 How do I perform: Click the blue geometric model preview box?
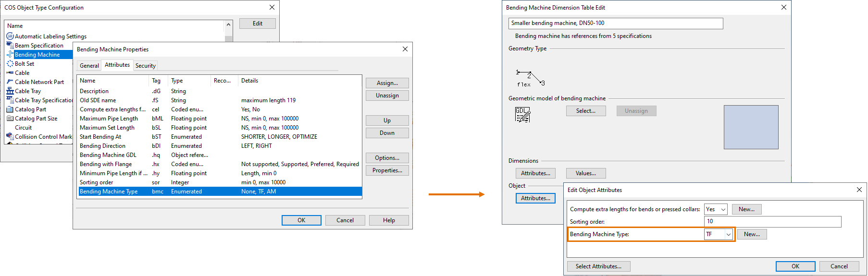[x=751, y=127]
